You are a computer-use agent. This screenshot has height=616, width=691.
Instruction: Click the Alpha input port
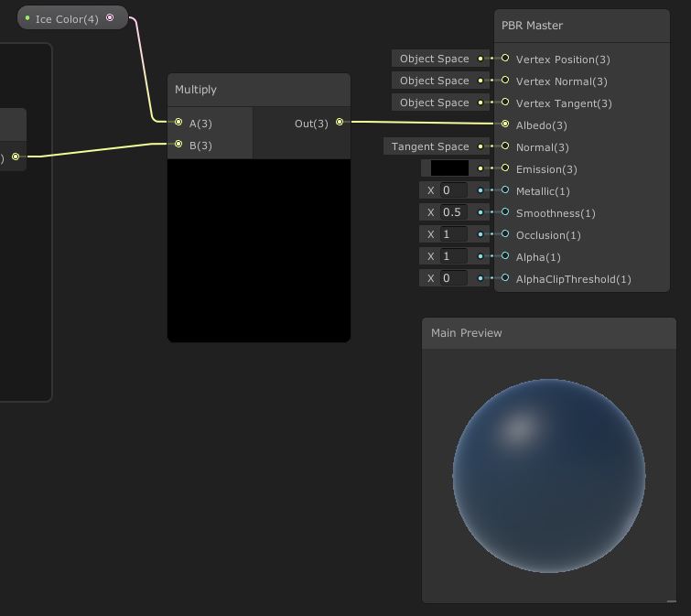pos(504,256)
